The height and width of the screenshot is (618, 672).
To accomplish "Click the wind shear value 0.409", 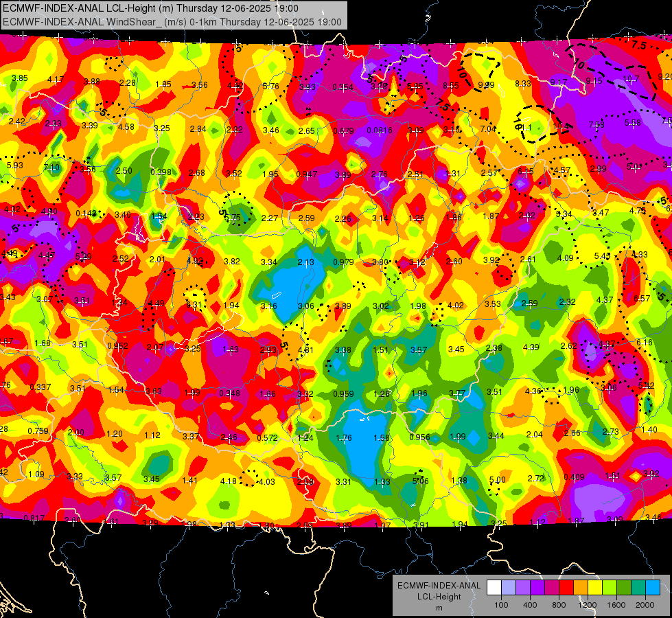I will click(x=575, y=477).
